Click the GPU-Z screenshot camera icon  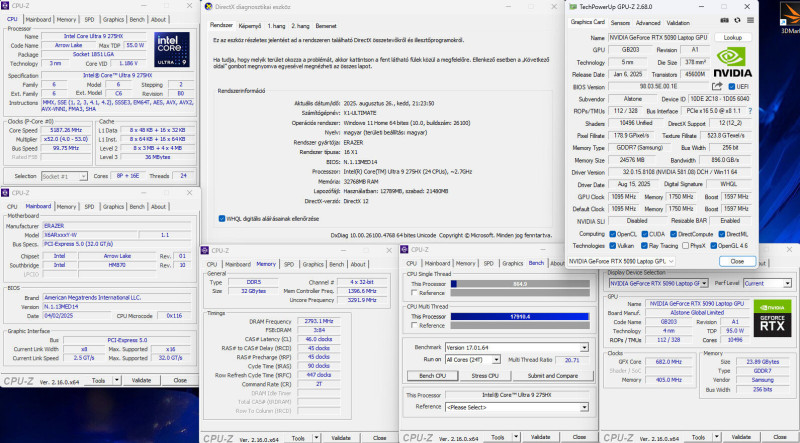click(x=724, y=20)
